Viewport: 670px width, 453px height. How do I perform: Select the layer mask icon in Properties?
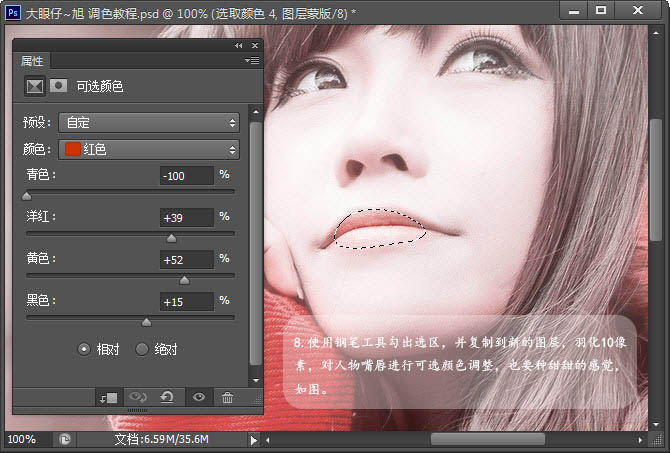click(58, 86)
